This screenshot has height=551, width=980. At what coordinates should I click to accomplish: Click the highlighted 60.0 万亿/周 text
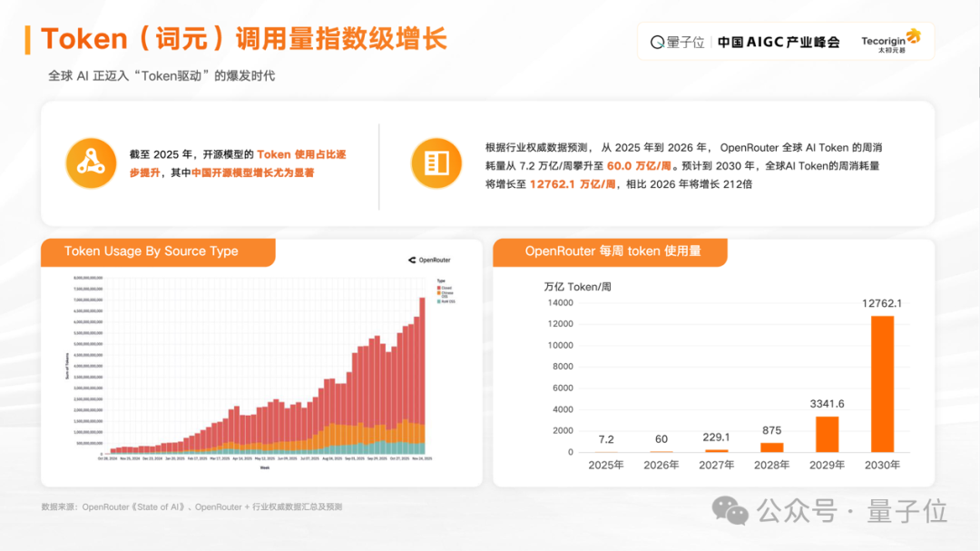(639, 166)
